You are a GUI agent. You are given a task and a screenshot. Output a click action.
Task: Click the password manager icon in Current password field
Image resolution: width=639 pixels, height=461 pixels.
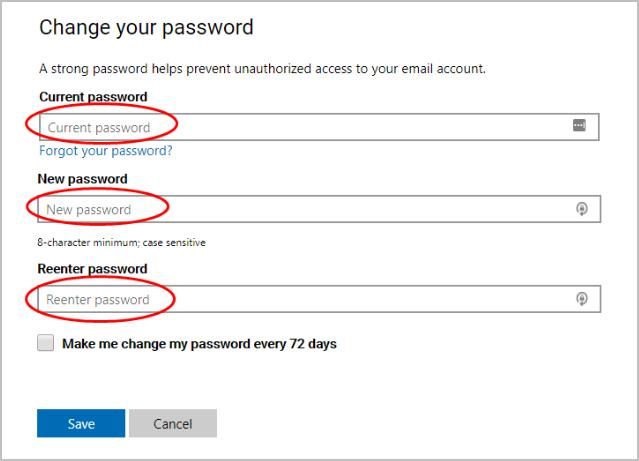coord(579,126)
